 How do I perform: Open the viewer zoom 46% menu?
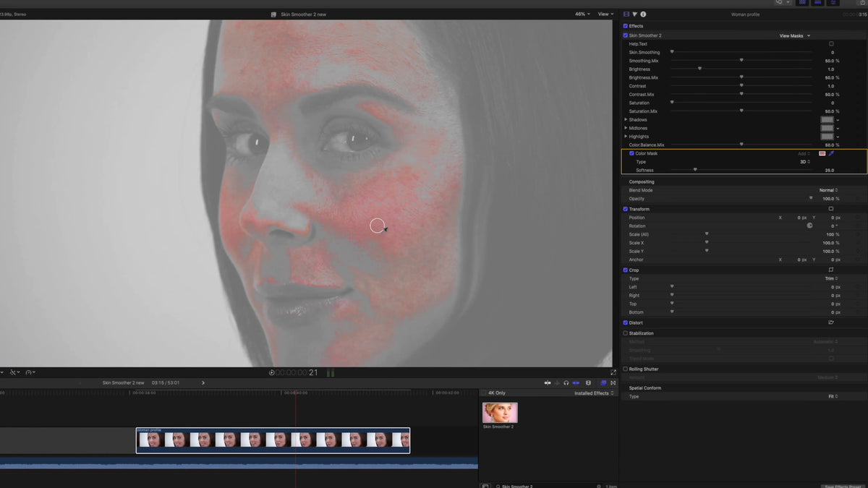point(582,14)
